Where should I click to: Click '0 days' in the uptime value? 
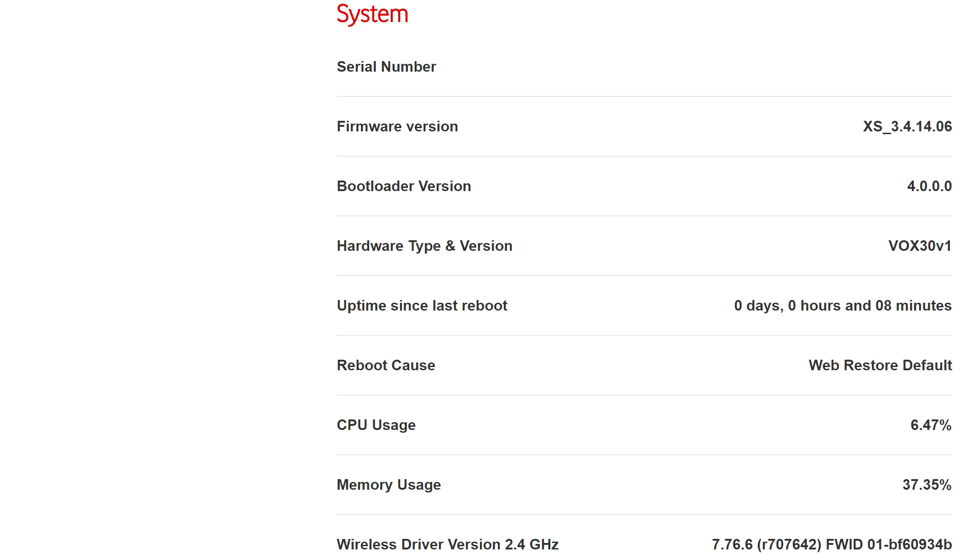(758, 305)
